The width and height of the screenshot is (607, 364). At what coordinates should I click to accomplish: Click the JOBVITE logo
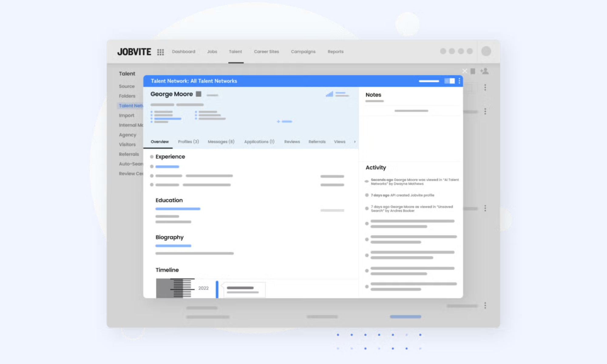pyautogui.click(x=134, y=52)
